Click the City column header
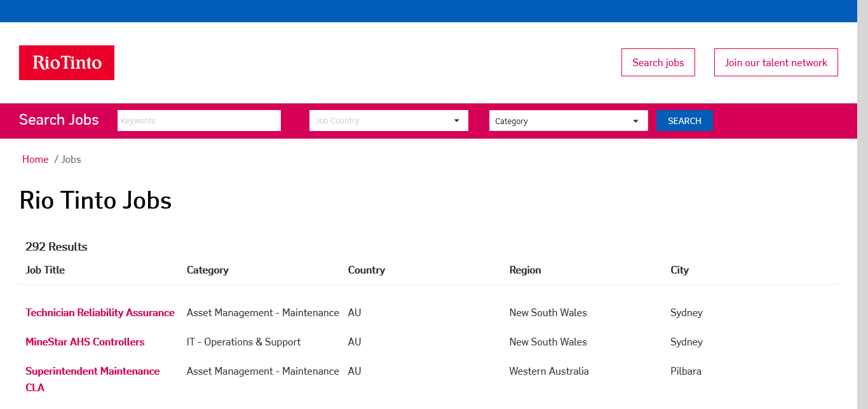The height and width of the screenshot is (409, 868). (x=679, y=270)
